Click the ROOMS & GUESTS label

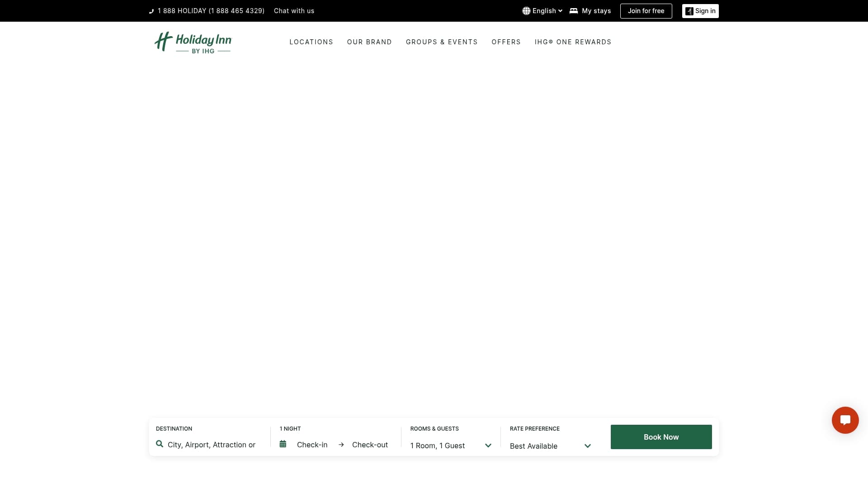coord(434,429)
